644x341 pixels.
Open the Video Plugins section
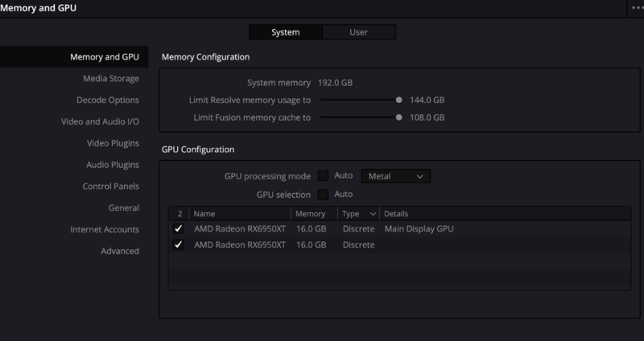[113, 143]
